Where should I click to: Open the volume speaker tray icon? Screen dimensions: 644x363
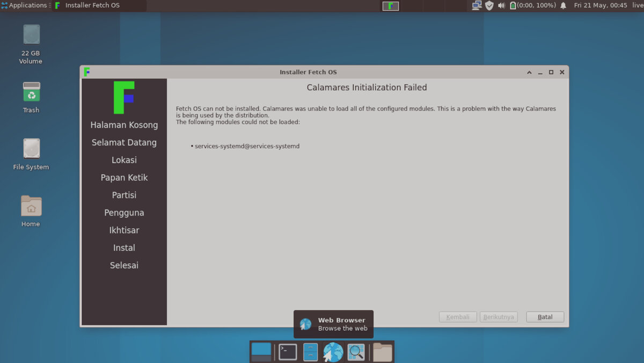501,5
